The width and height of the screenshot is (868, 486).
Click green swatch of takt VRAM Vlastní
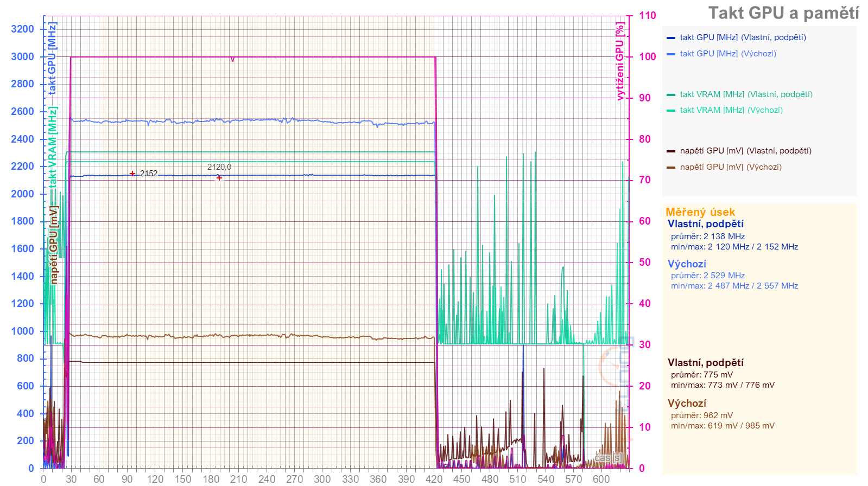[x=671, y=95]
